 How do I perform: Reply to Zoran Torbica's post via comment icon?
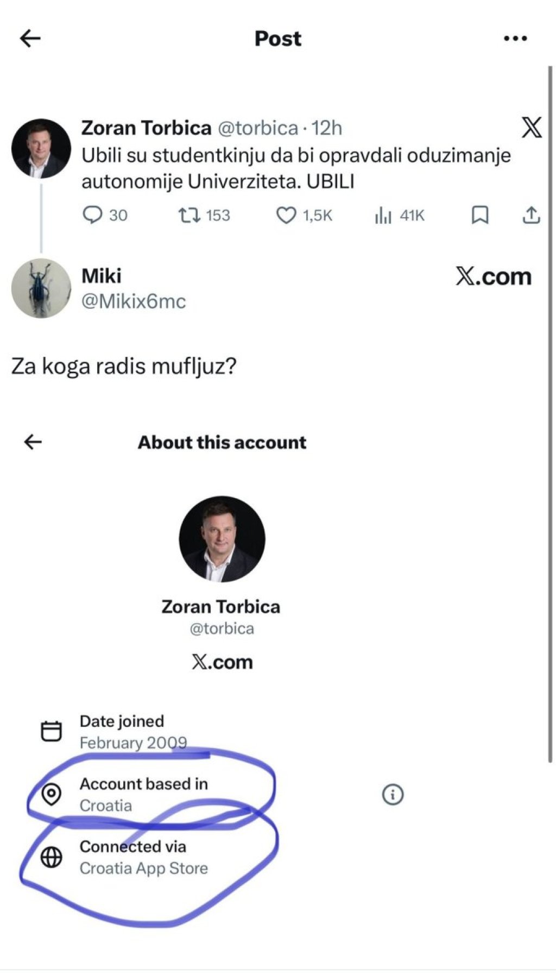pos(92,216)
